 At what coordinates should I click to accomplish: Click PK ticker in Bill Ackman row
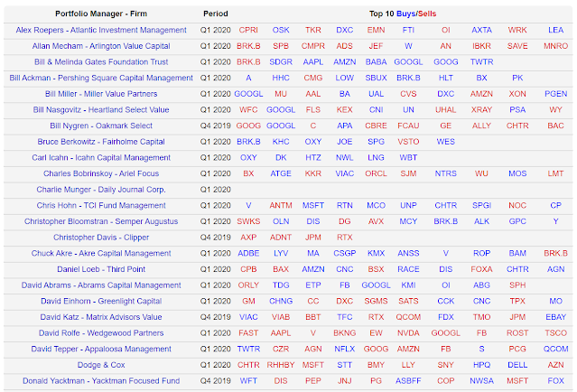(517, 78)
